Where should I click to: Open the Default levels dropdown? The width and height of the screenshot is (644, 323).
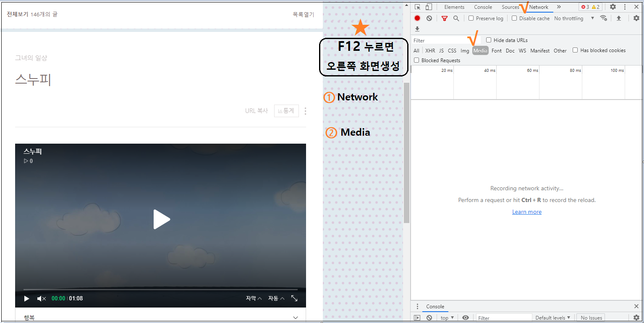552,318
